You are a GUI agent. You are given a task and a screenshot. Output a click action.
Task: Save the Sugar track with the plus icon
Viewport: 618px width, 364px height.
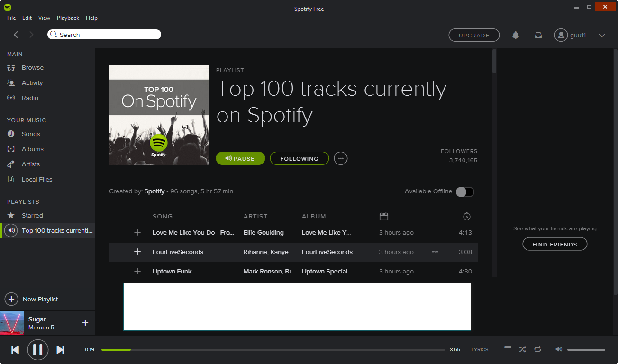coord(85,323)
